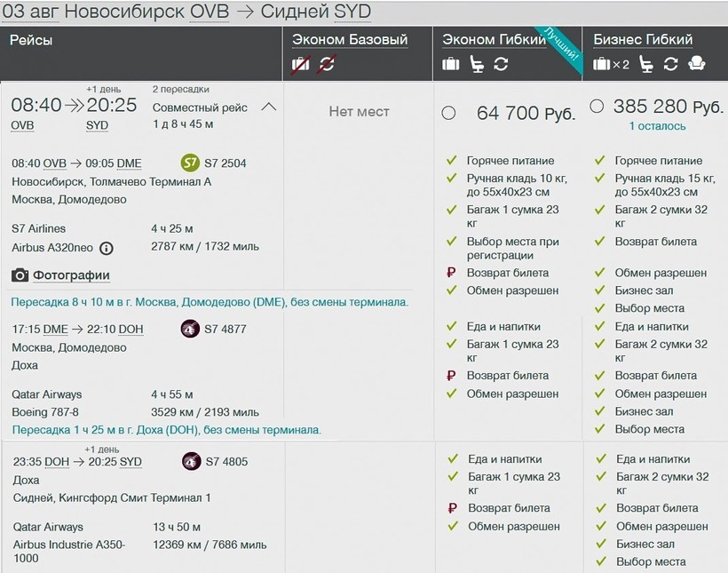
Task: Click the Рейсы column header
Action: (x=31, y=40)
